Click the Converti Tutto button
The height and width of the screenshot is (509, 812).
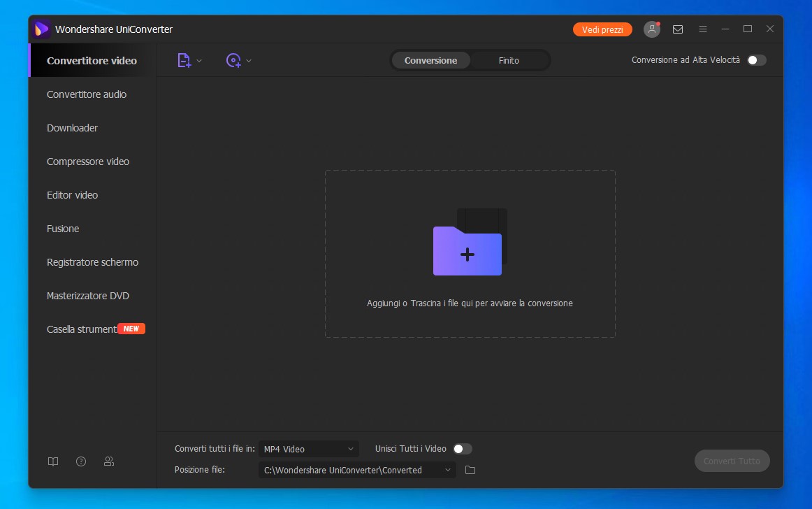coord(732,461)
